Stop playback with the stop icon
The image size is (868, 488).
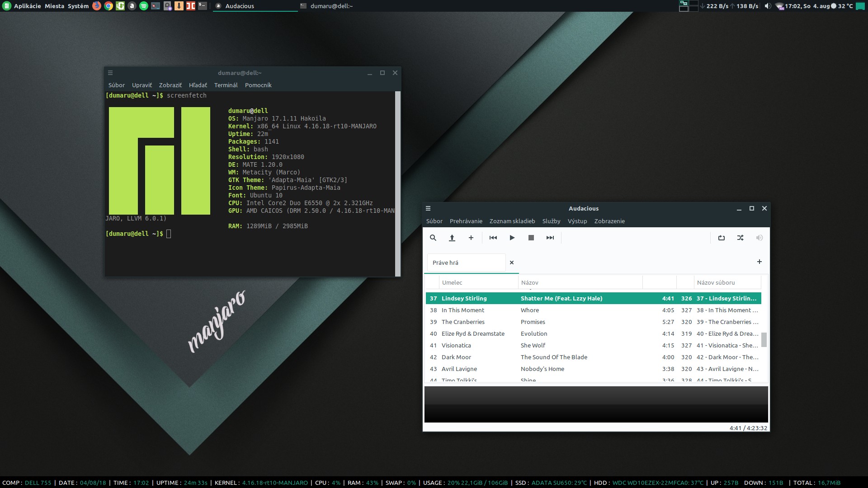tap(531, 238)
